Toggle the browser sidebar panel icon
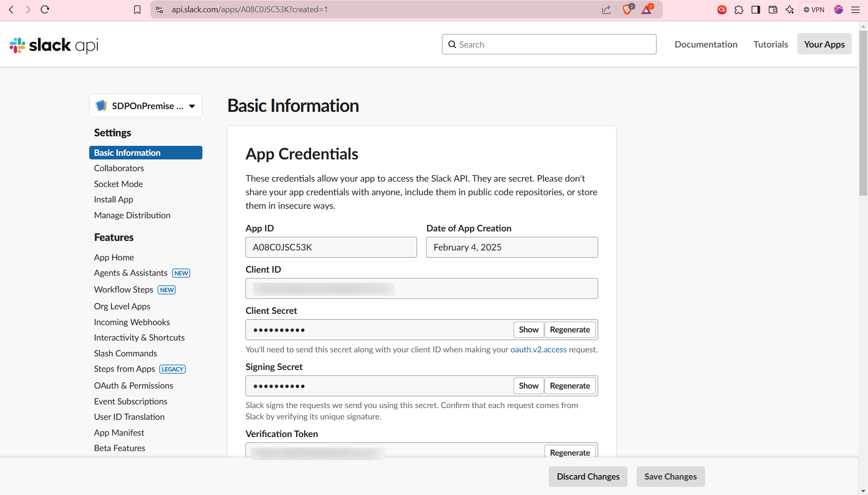 tap(756, 10)
